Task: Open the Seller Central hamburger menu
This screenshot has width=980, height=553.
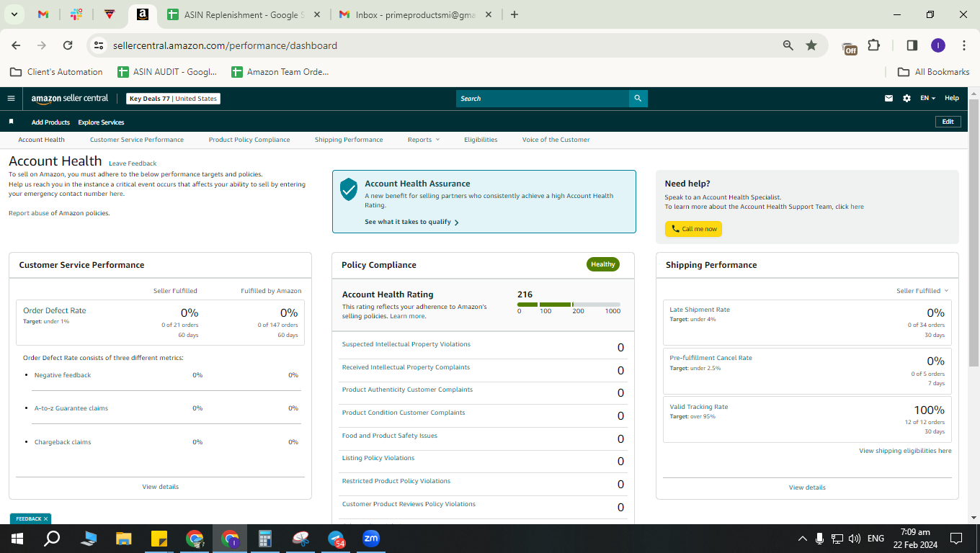Action: 11,99
